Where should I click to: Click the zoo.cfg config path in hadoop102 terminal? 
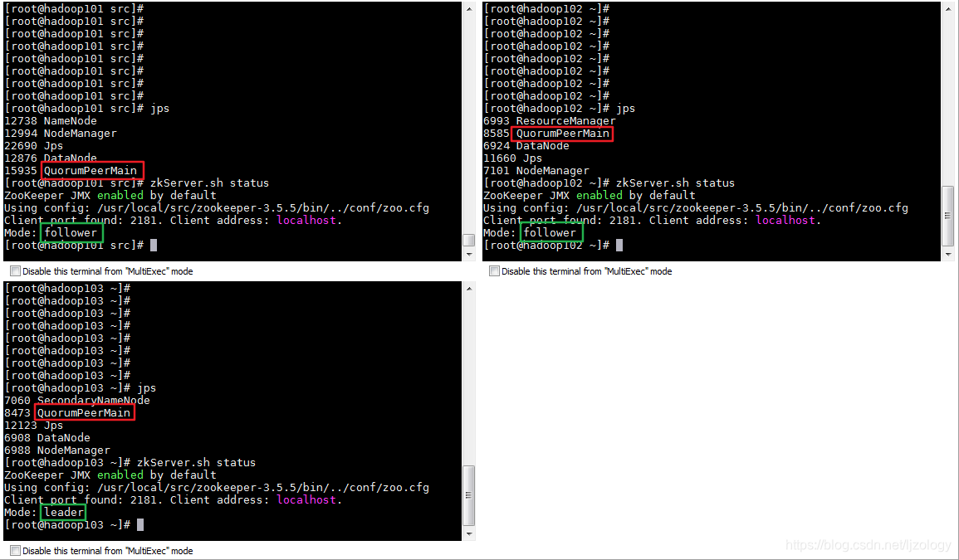[x=742, y=208]
